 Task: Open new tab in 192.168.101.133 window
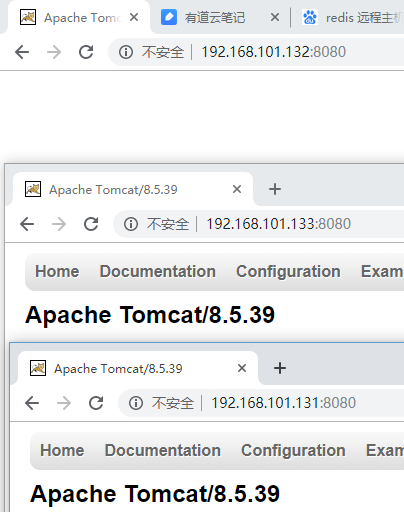275,189
